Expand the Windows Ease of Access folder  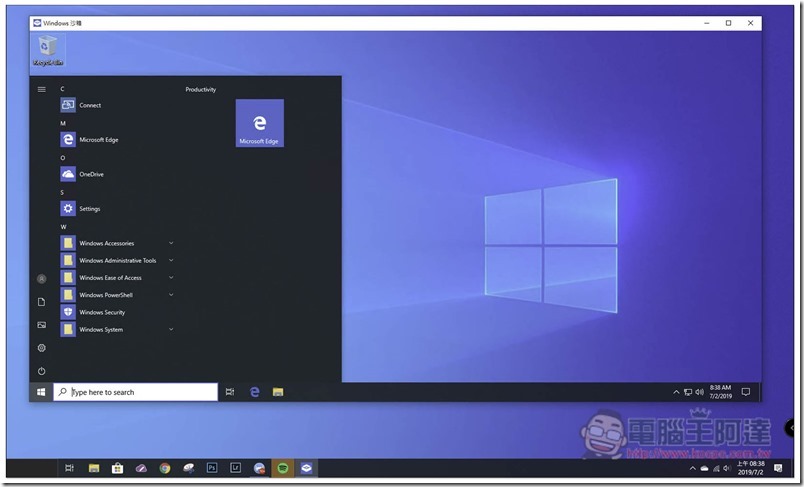click(117, 278)
